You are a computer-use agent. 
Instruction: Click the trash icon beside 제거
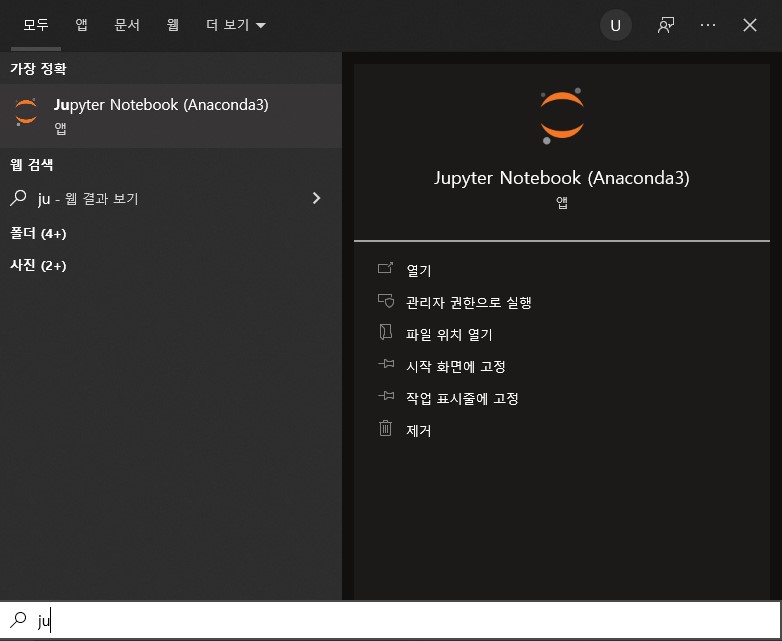[x=386, y=428]
